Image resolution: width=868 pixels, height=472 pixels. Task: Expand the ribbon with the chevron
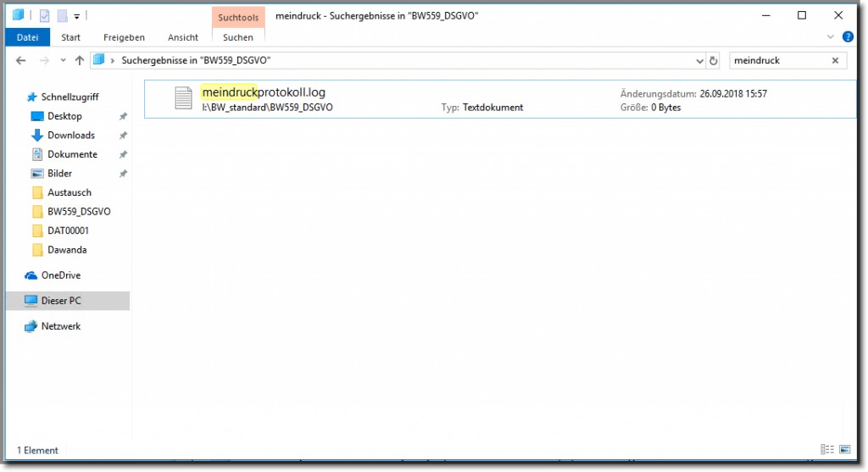(831, 37)
